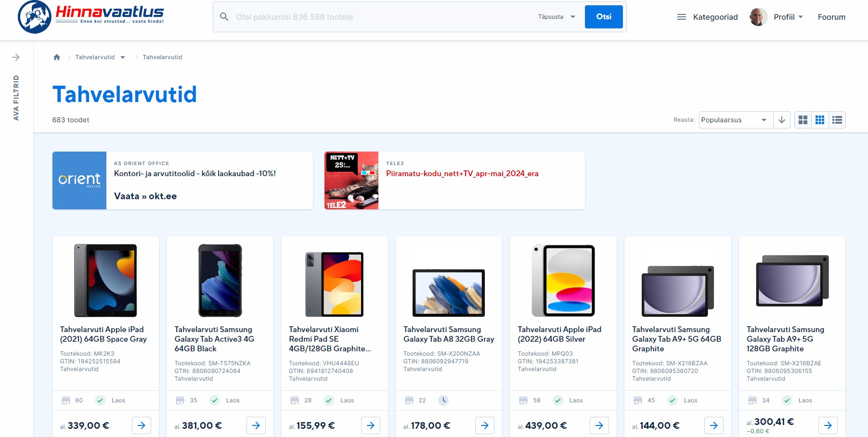Click the Galaxy Tab A8 product image

click(x=449, y=293)
